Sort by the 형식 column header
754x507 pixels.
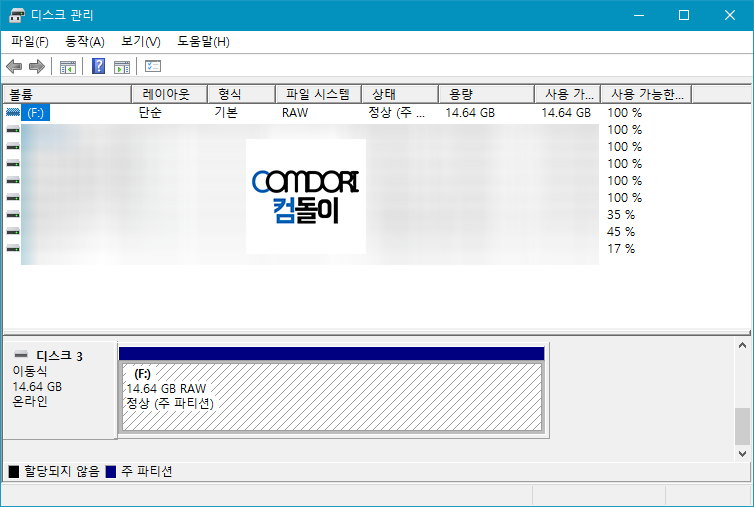point(241,94)
